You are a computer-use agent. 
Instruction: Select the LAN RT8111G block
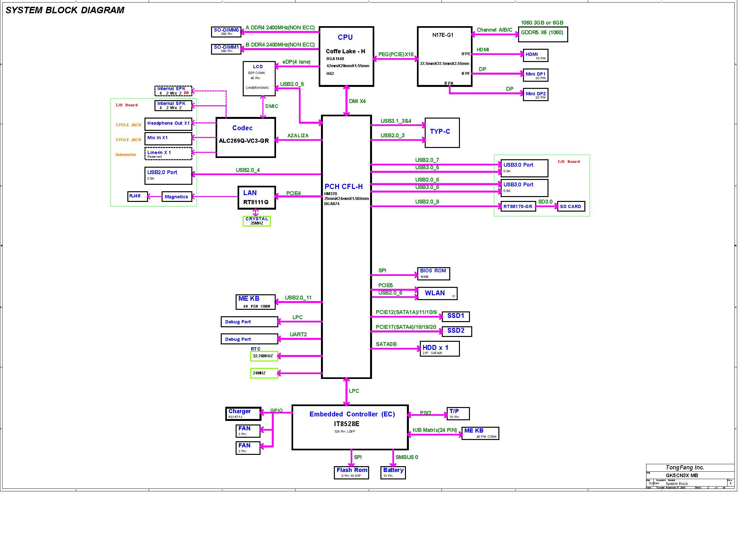pos(257,197)
